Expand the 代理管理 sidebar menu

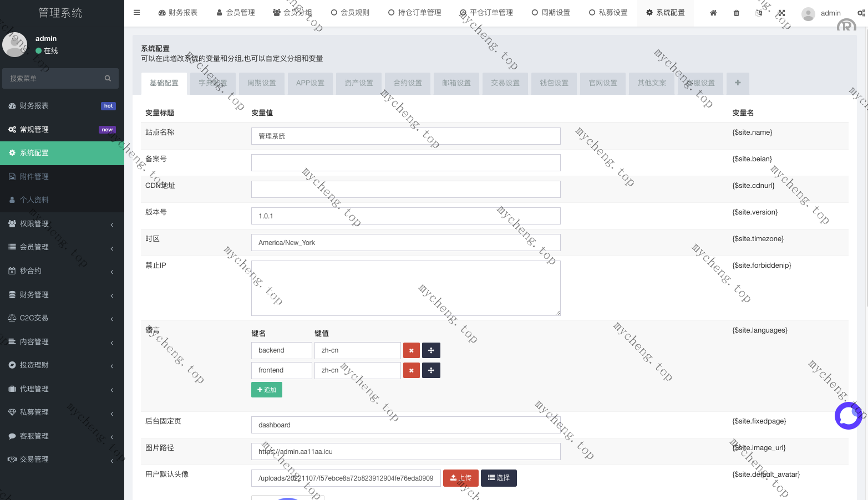[x=62, y=389]
